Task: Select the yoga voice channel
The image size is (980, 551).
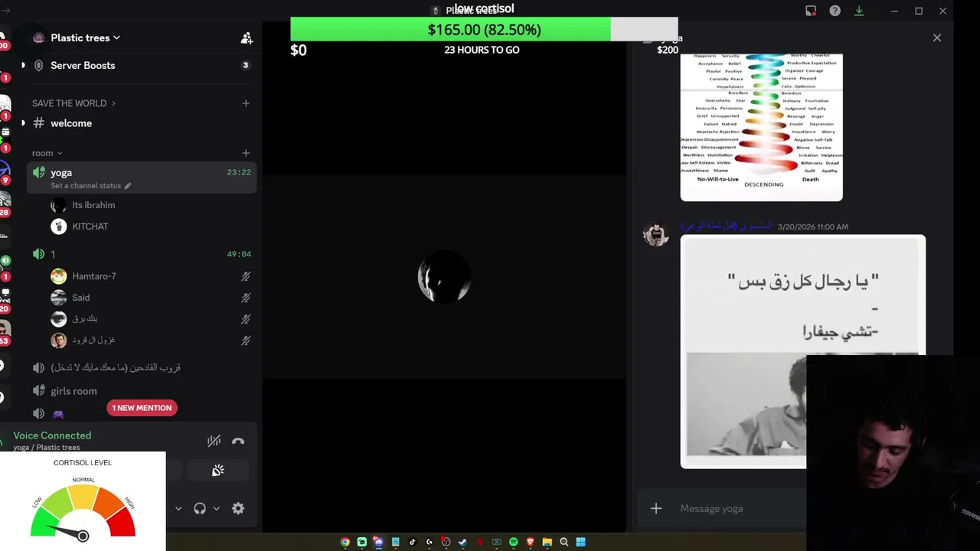Action: [x=142, y=178]
